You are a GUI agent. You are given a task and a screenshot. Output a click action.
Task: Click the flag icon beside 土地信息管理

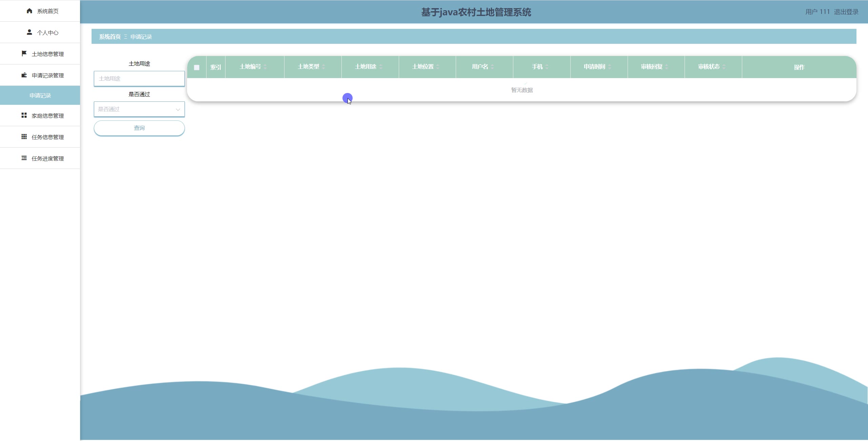click(x=24, y=54)
